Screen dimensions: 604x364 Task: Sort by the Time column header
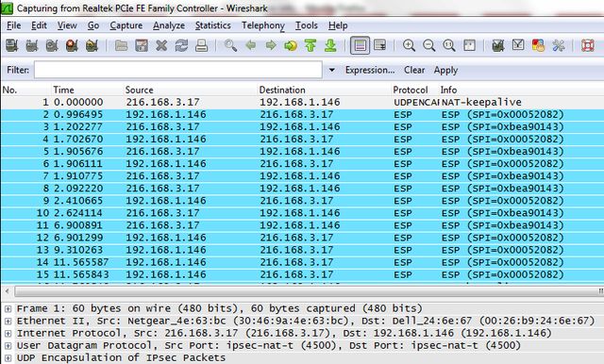63,90
